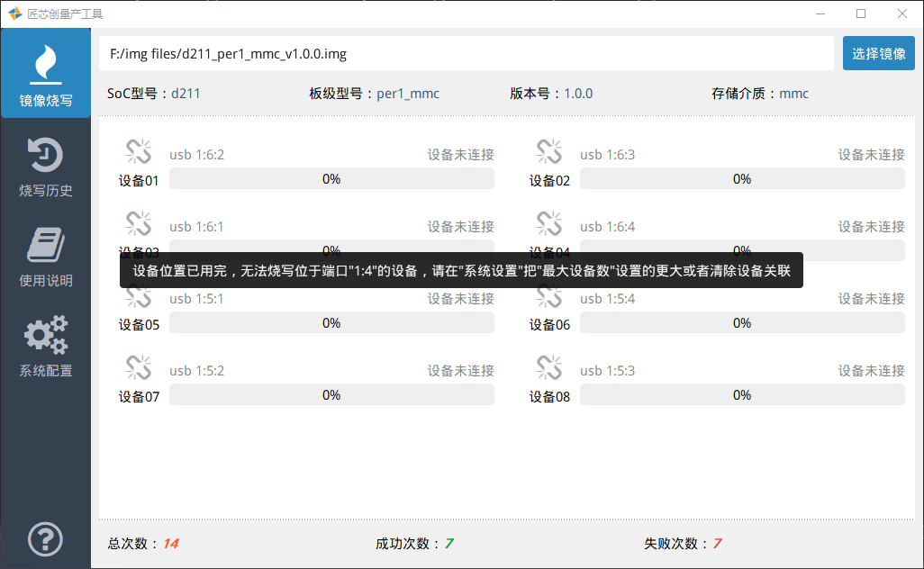Click the 设备01 progress bar

click(x=331, y=179)
